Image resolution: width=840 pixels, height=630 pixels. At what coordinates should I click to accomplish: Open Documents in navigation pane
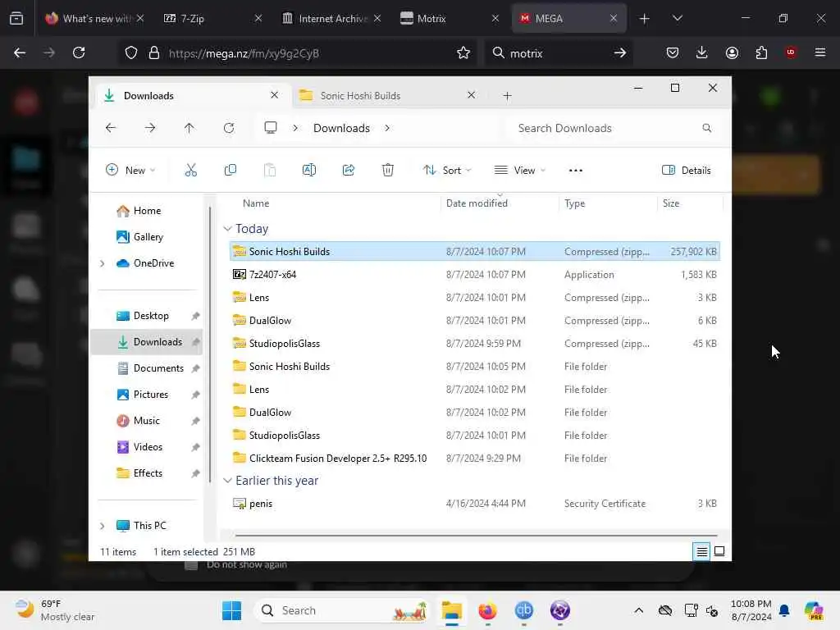(147, 368)
